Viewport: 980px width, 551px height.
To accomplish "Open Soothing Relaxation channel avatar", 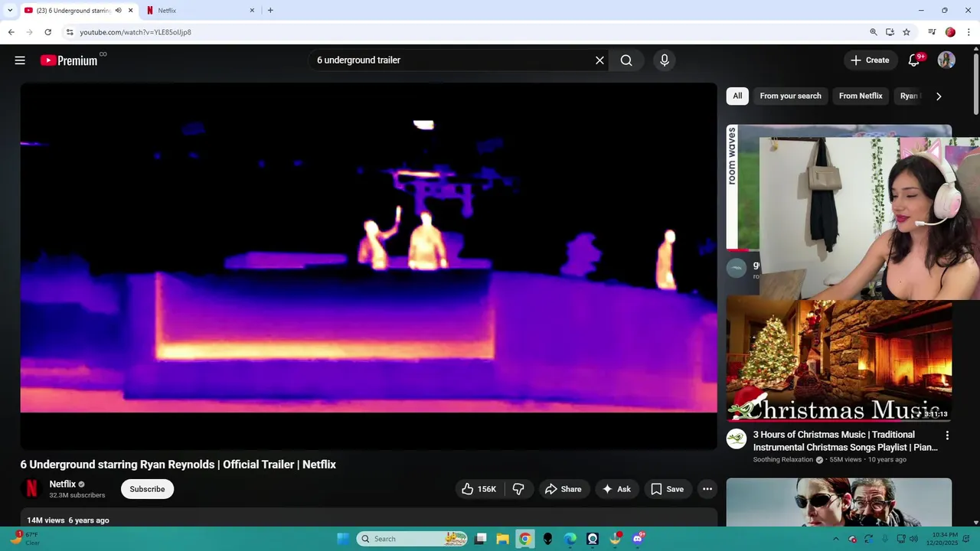I will coord(737,439).
